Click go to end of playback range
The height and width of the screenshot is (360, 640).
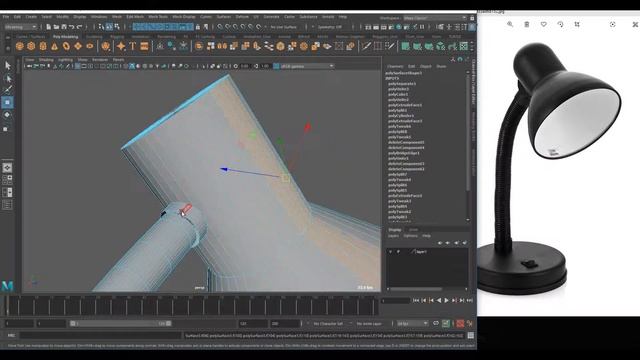click(469, 300)
